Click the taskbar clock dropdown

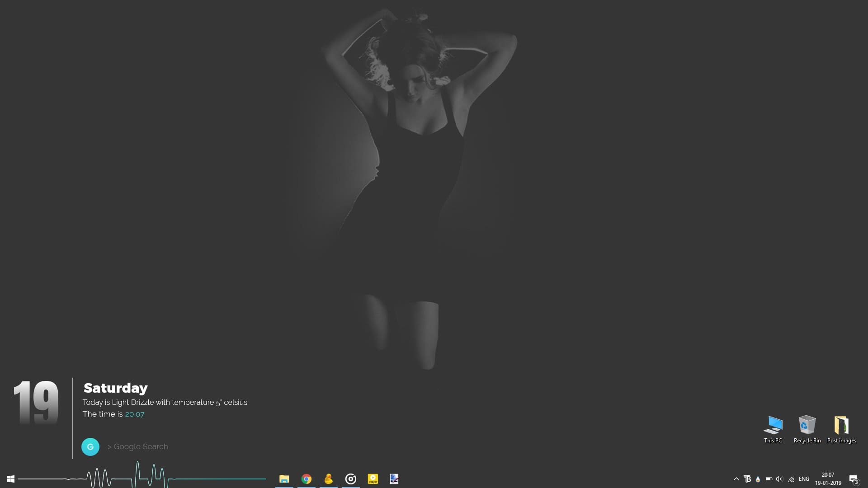coord(828,479)
